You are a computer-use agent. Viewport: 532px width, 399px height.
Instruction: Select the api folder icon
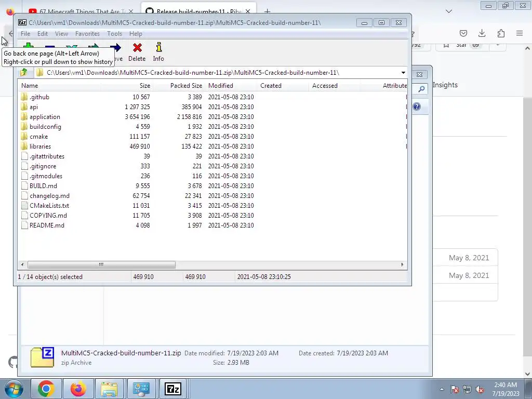(24, 107)
